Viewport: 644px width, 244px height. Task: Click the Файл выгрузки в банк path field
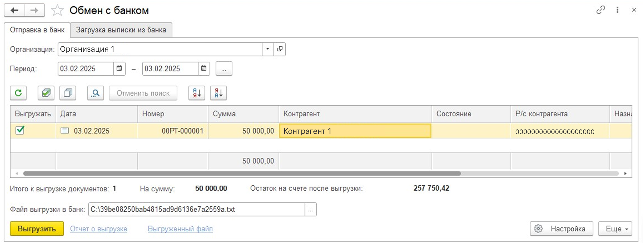[x=196, y=209]
